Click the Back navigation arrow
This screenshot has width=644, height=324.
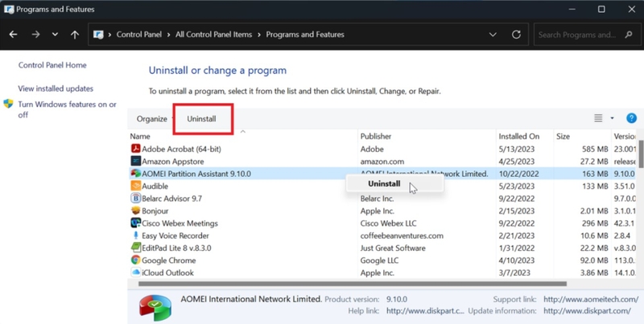click(13, 35)
